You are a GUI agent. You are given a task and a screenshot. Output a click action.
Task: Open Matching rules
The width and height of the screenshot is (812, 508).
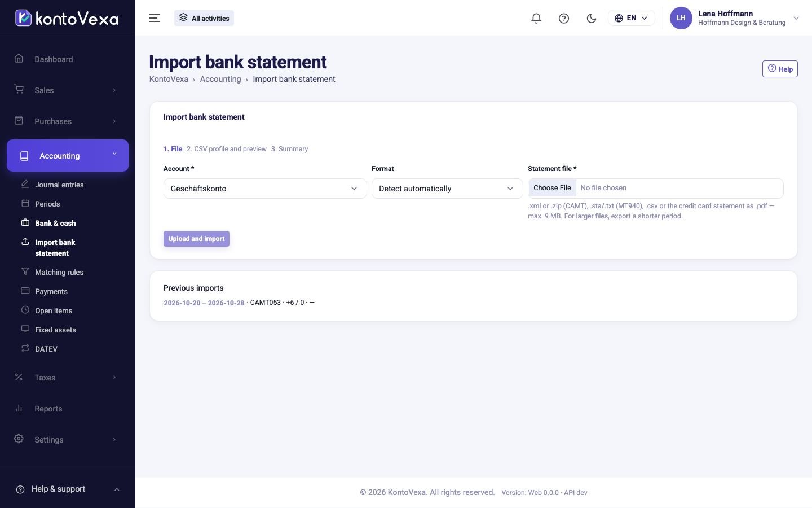click(x=59, y=272)
